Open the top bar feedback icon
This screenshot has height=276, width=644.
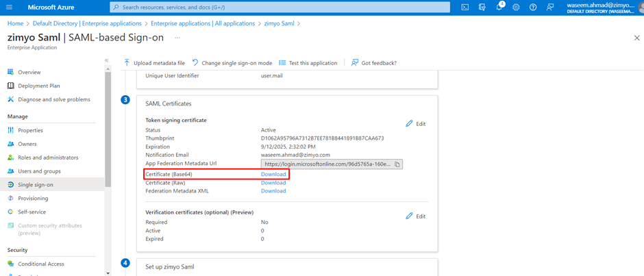click(x=550, y=8)
